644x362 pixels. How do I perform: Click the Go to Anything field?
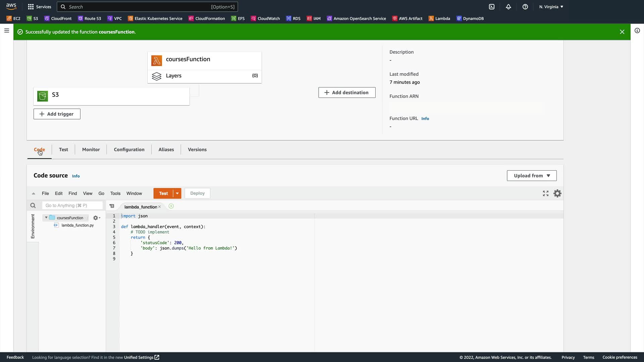tap(72, 205)
